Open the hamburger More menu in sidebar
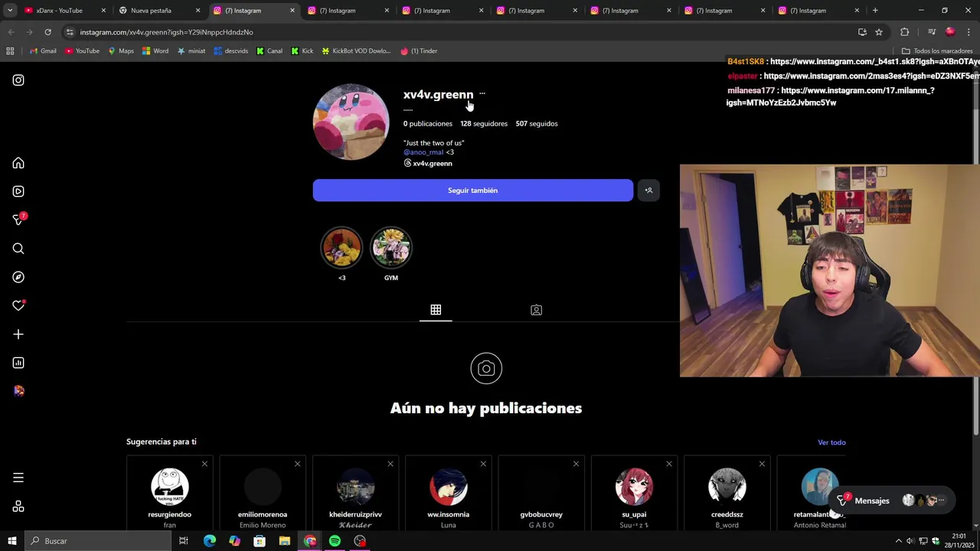Screen dimensions: 980x551 18,478
